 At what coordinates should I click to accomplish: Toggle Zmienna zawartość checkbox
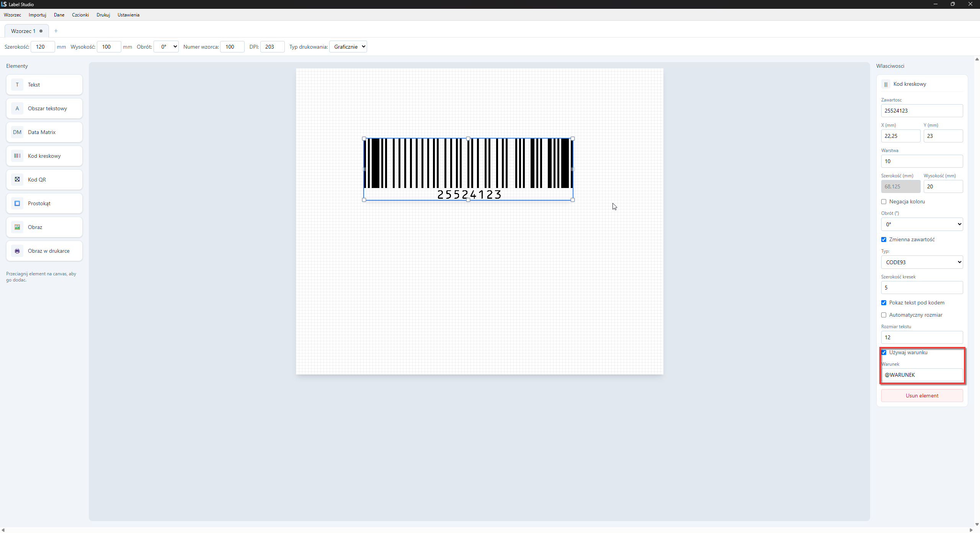pos(884,240)
